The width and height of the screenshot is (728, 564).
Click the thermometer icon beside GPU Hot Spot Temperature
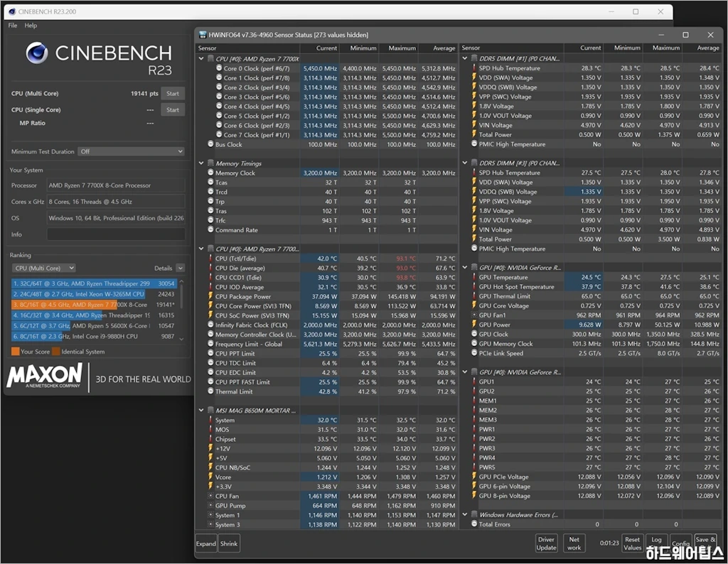click(474, 287)
